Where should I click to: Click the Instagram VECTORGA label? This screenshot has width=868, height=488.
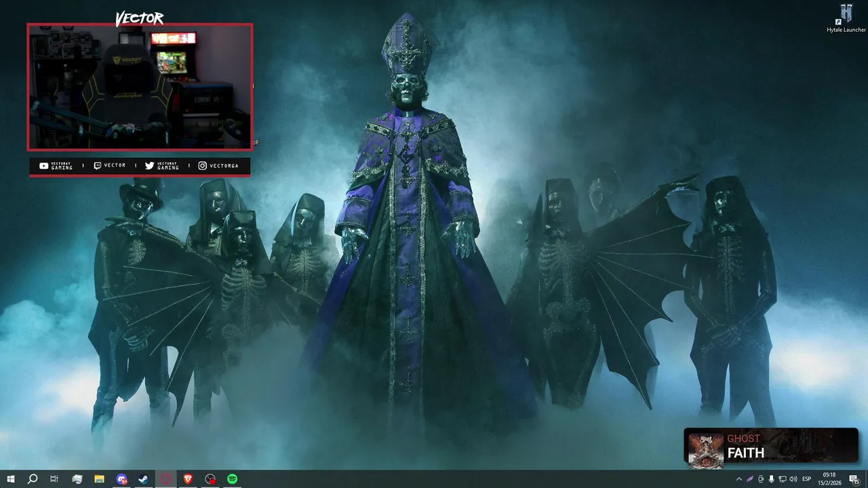[218, 165]
